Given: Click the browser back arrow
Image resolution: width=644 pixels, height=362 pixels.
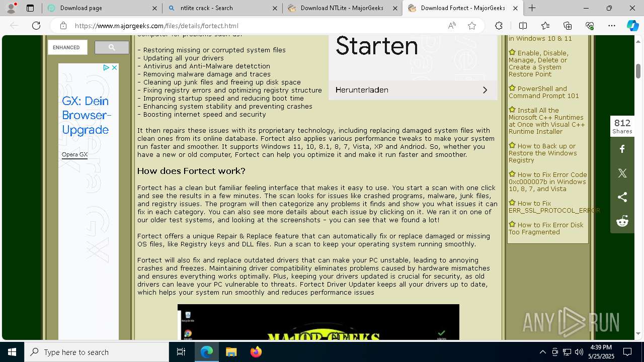Looking at the screenshot, I should (x=15, y=26).
